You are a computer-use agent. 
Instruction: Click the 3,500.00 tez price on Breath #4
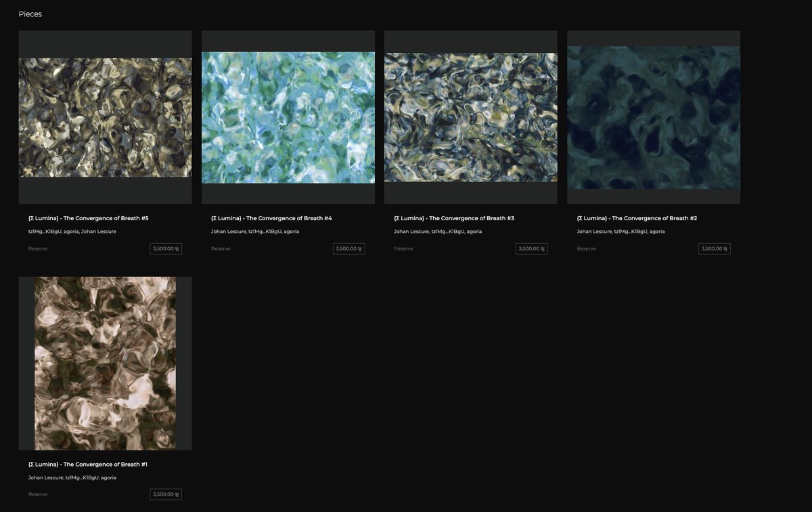click(x=348, y=249)
